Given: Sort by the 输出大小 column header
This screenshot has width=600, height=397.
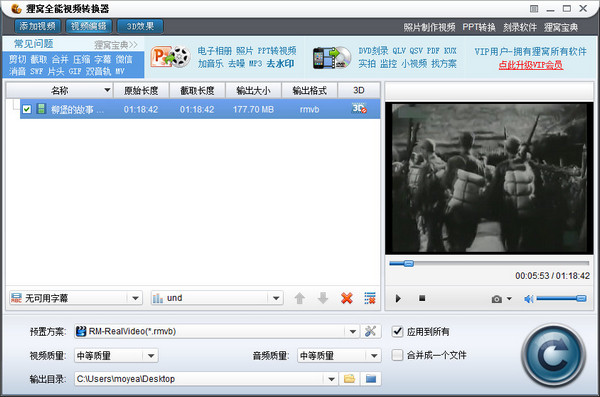Looking at the screenshot, I should point(253,91).
